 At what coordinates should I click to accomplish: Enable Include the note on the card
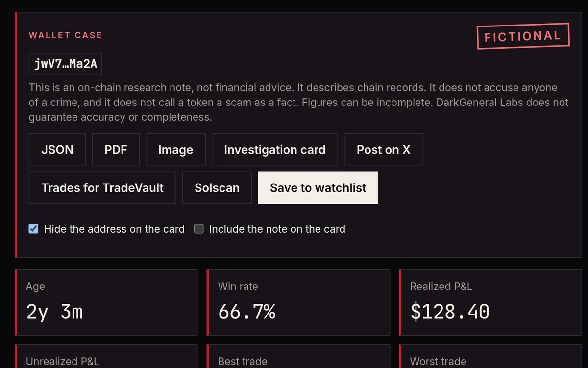pyautogui.click(x=199, y=229)
